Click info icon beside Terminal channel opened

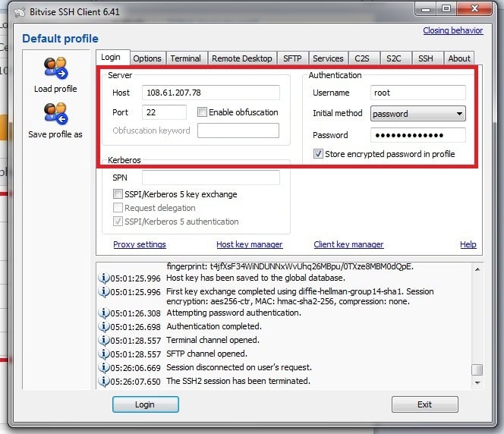[104, 341]
